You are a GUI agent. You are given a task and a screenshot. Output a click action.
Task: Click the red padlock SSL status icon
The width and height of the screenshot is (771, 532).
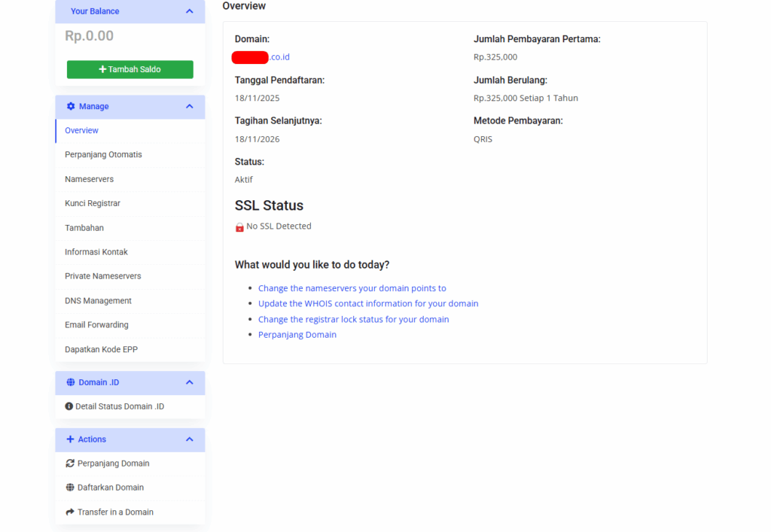point(239,226)
